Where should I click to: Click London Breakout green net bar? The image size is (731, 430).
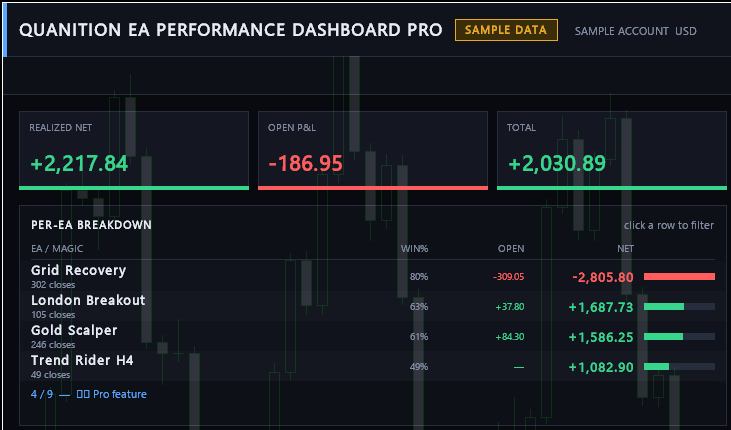(x=664, y=306)
